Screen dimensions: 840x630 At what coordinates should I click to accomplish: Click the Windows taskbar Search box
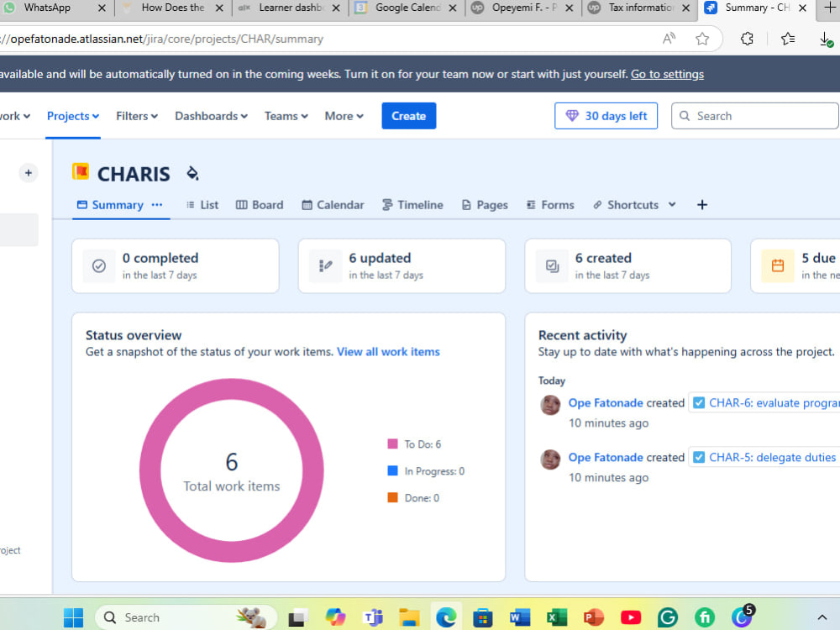tap(186, 617)
